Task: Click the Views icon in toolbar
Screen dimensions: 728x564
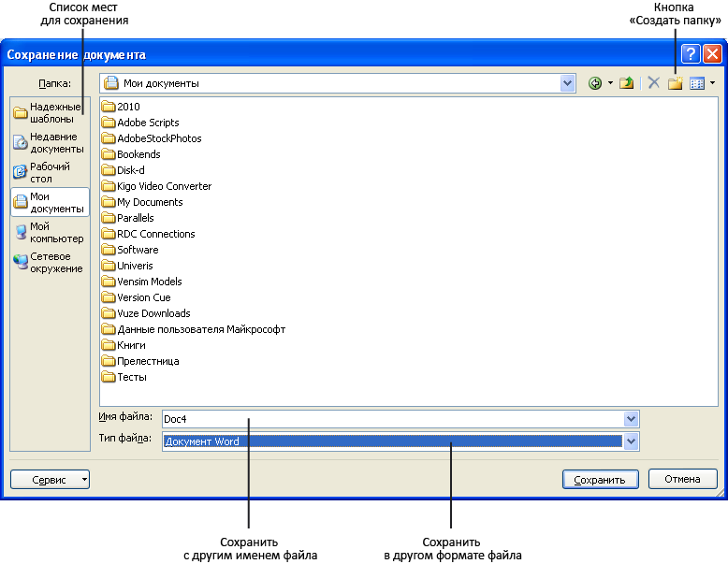Action: (x=697, y=83)
